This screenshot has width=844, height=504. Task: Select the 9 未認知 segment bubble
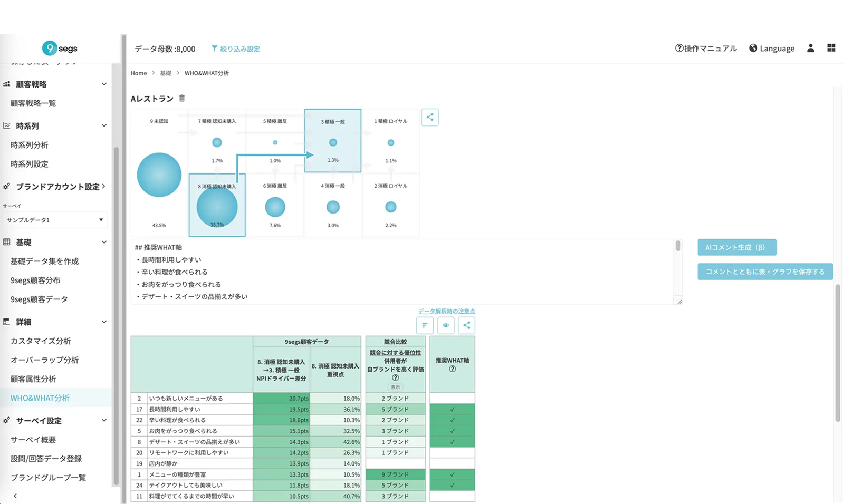(x=159, y=175)
